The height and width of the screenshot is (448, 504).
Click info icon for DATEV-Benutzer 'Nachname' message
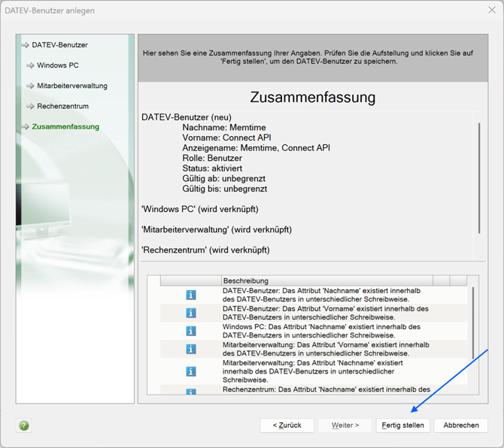click(191, 295)
